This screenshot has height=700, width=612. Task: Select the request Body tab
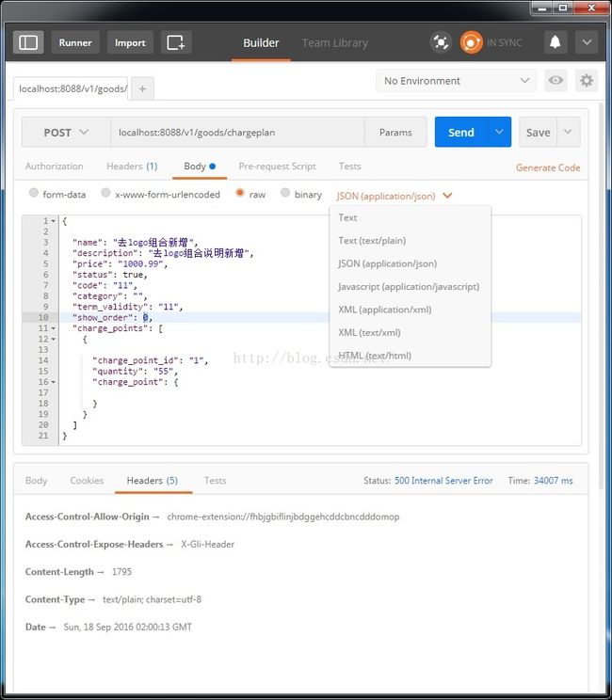pyautogui.click(x=200, y=167)
